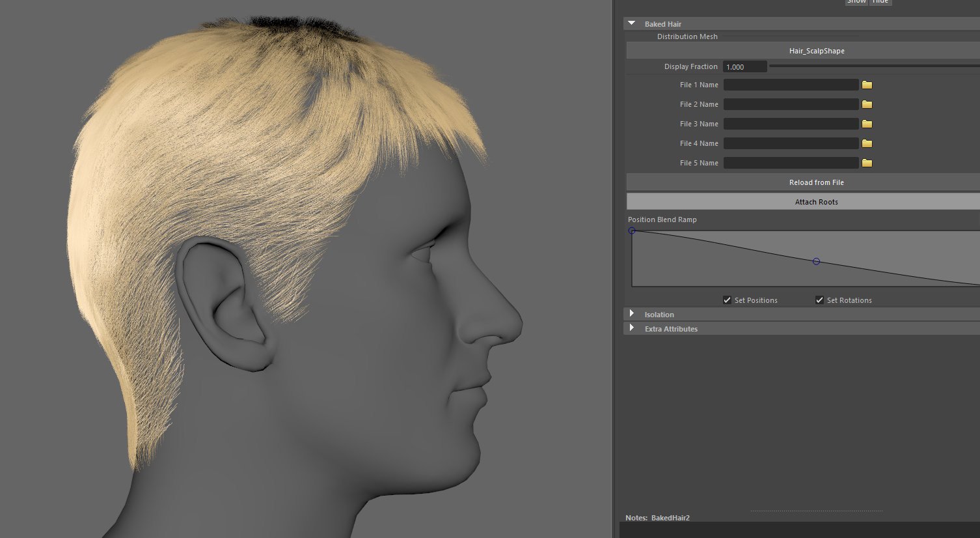Screen dimensions: 980x538
Task: Click the Display Fraction value field
Action: [744, 66]
